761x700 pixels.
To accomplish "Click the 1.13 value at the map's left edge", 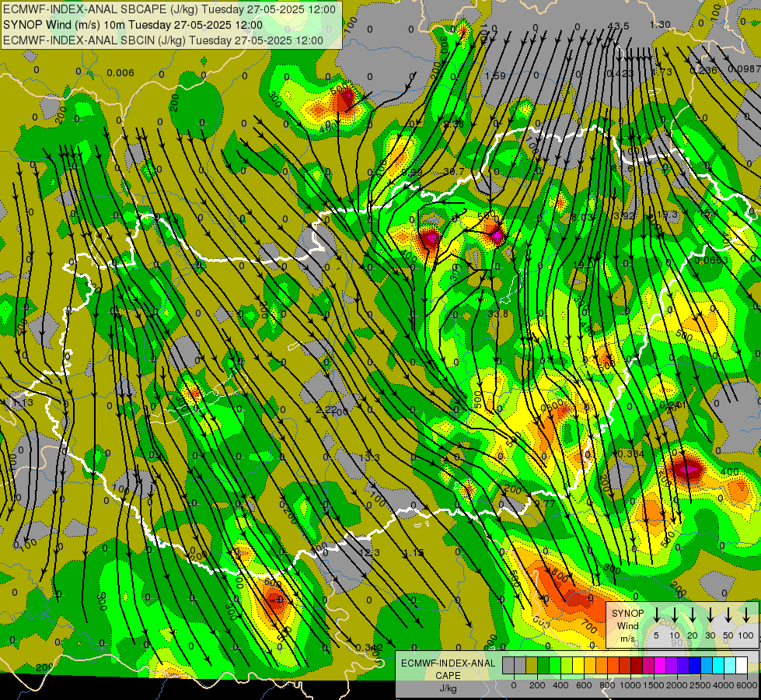I will point(23,403).
